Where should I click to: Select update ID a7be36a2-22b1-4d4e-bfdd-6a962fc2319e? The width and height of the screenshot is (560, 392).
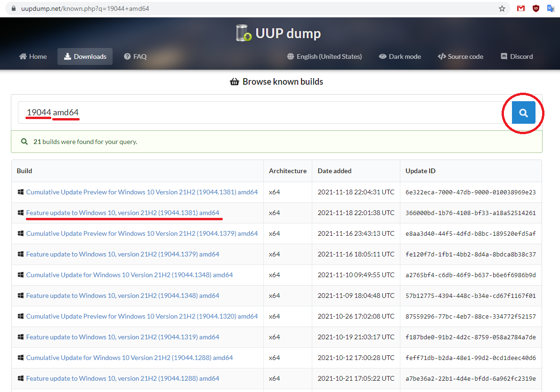coord(471,378)
